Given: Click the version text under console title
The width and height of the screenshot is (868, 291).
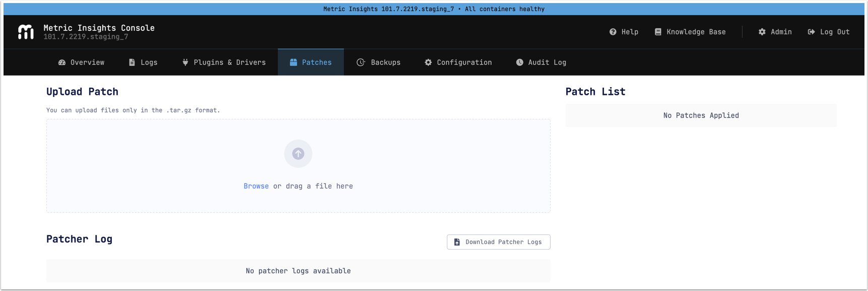Looking at the screenshot, I should [x=86, y=37].
